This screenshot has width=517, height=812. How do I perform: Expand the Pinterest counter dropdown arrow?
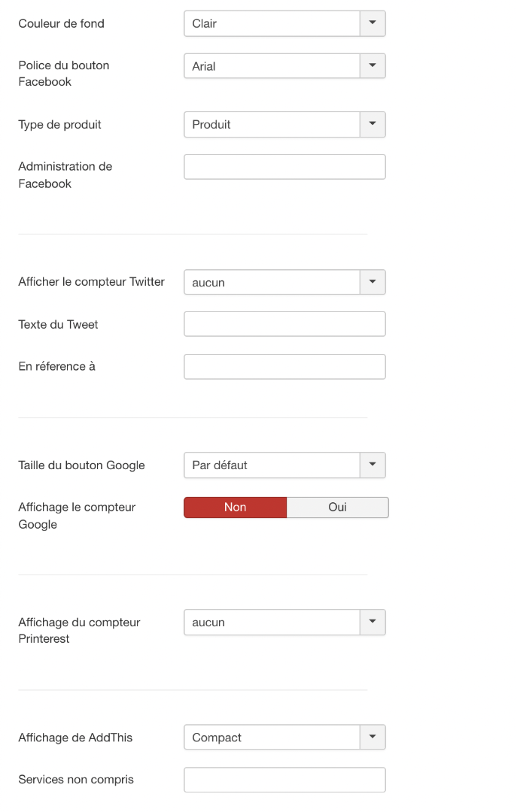[373, 622]
